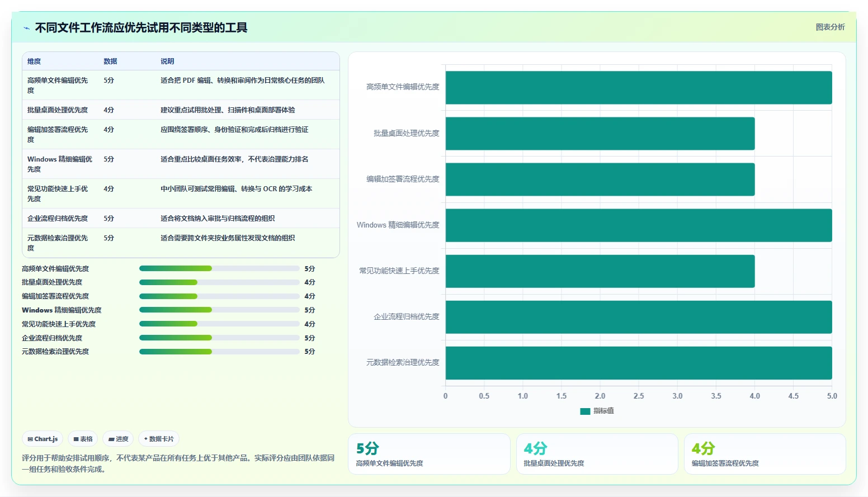Image resolution: width=868 pixels, height=497 pixels.
Task: Click chart axis label 高频单文件编辑优先度
Action: click(403, 87)
